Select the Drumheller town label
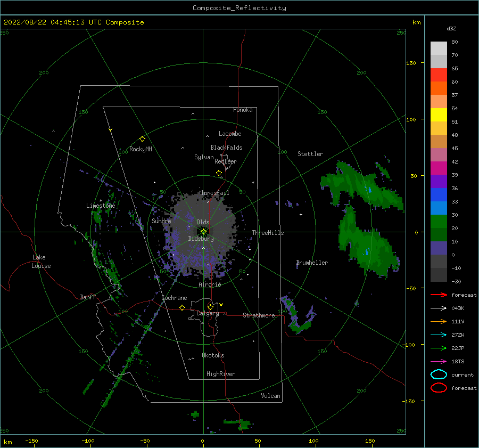Screen dimensions: 479x448 tap(312, 263)
